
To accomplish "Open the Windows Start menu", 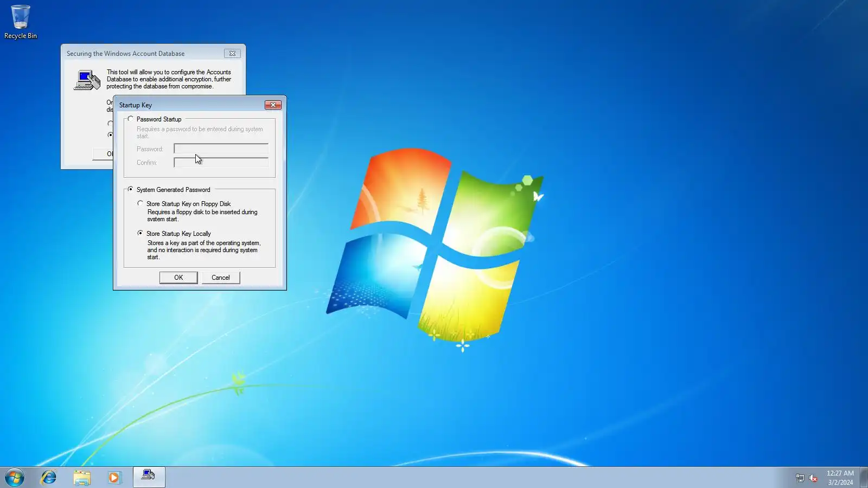I will click(x=15, y=478).
